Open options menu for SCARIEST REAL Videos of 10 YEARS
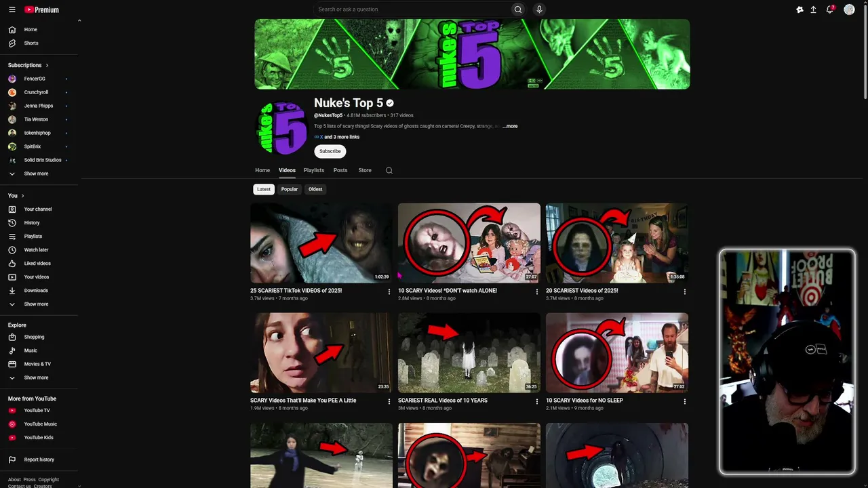This screenshot has width=868, height=488. pos(537,402)
